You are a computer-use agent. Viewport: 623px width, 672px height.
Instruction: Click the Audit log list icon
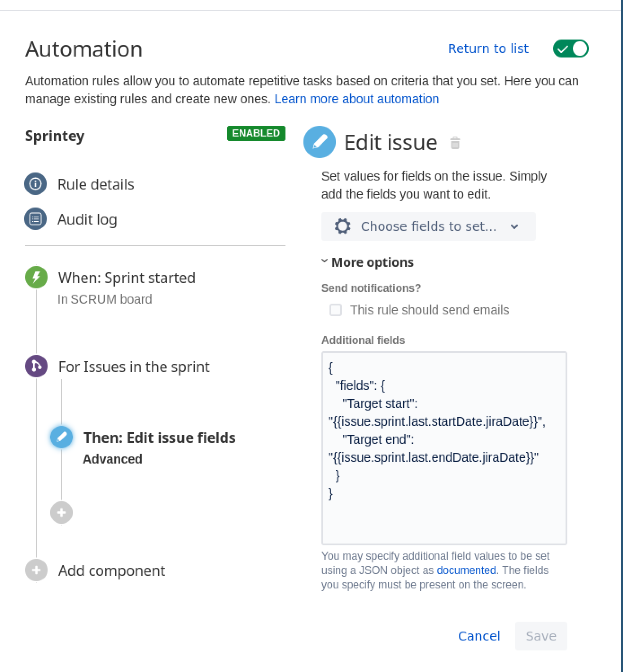[x=35, y=219]
